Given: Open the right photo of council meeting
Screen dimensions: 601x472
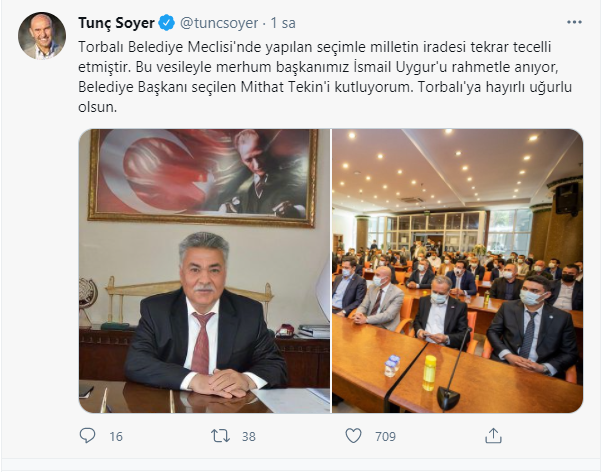Looking at the screenshot, I should pyautogui.click(x=457, y=271).
